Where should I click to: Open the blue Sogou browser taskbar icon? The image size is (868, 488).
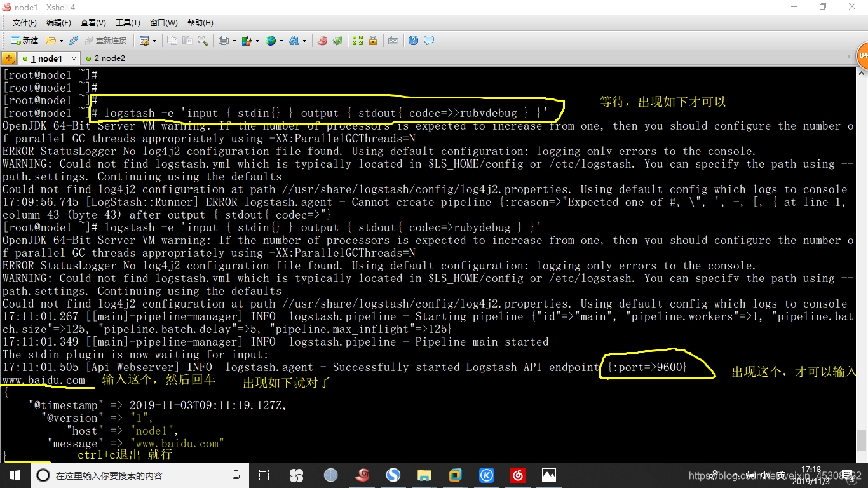(x=393, y=475)
